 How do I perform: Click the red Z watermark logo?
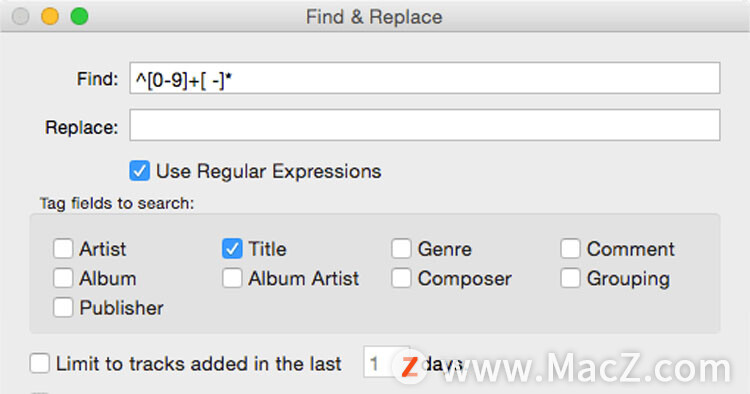pos(409,367)
